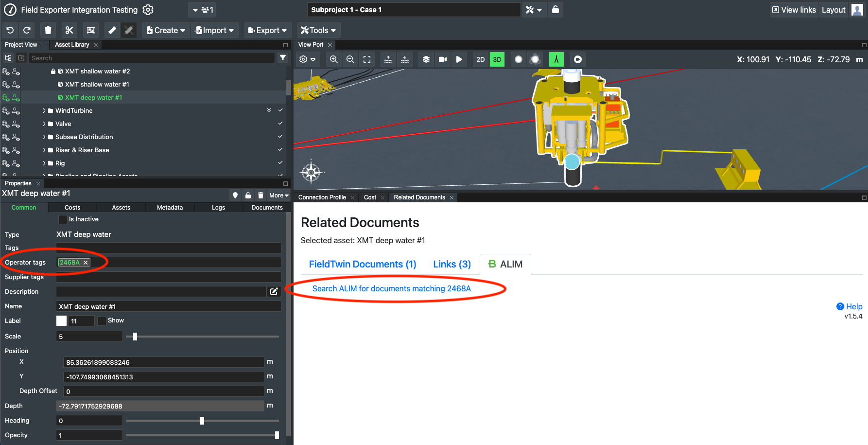
Task: Play animation in the View Port
Action: pos(459,59)
